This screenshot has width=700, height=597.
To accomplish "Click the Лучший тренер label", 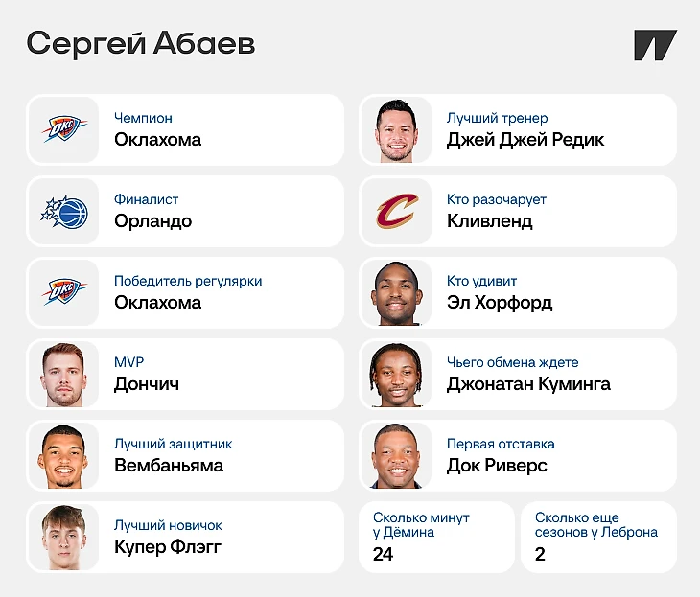I will point(498,118).
